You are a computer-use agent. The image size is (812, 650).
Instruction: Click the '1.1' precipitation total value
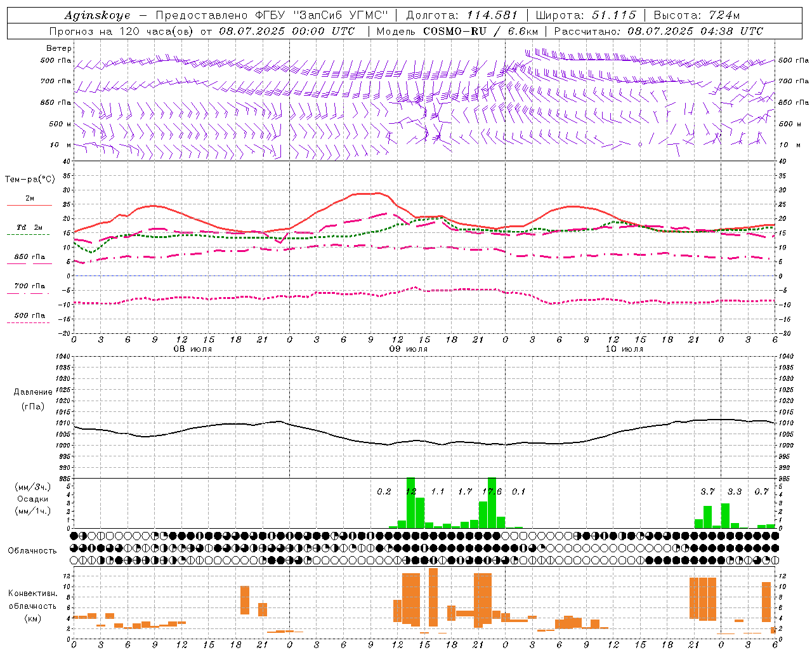coord(438,492)
